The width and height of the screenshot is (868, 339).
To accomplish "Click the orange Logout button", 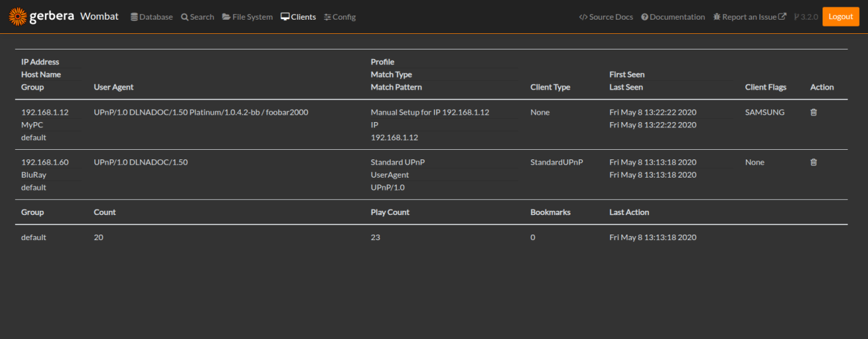I will (840, 17).
